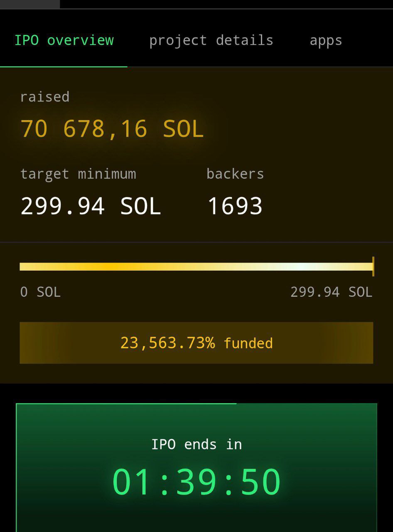393x532 pixels.
Task: Select the apps tab
Action: point(326,41)
